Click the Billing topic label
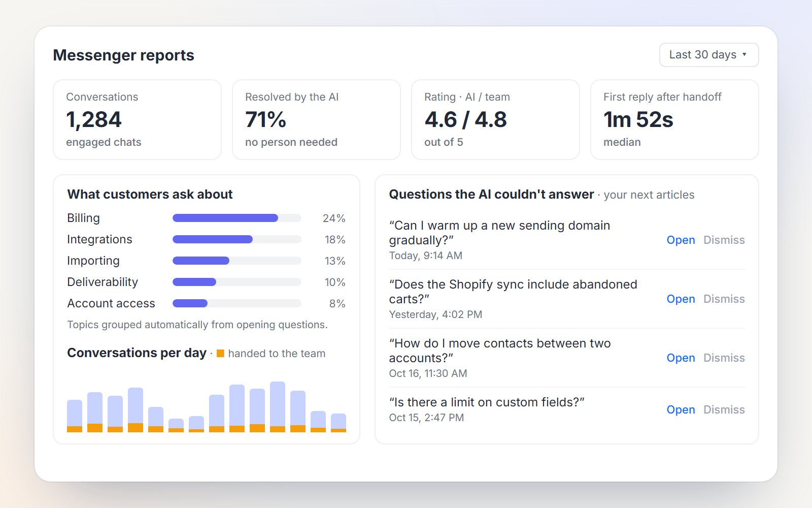Image resolution: width=812 pixels, height=508 pixels. tap(83, 218)
